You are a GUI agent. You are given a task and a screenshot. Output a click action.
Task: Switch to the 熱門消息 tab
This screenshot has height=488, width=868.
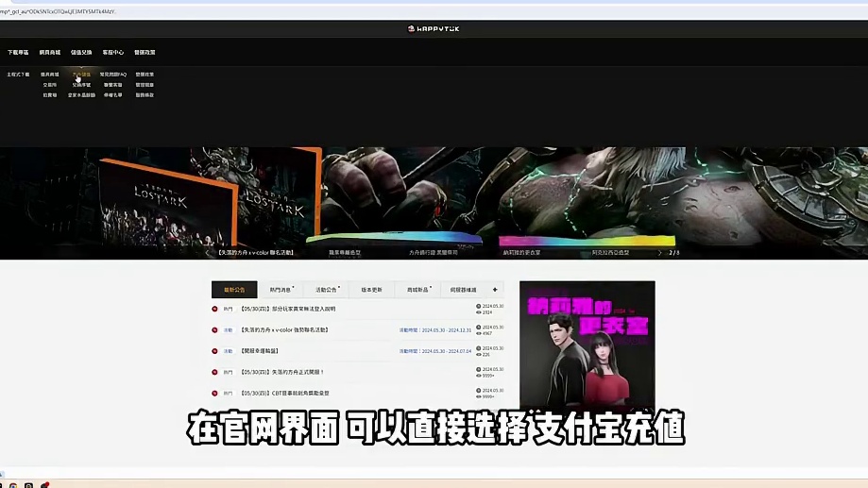(281, 290)
